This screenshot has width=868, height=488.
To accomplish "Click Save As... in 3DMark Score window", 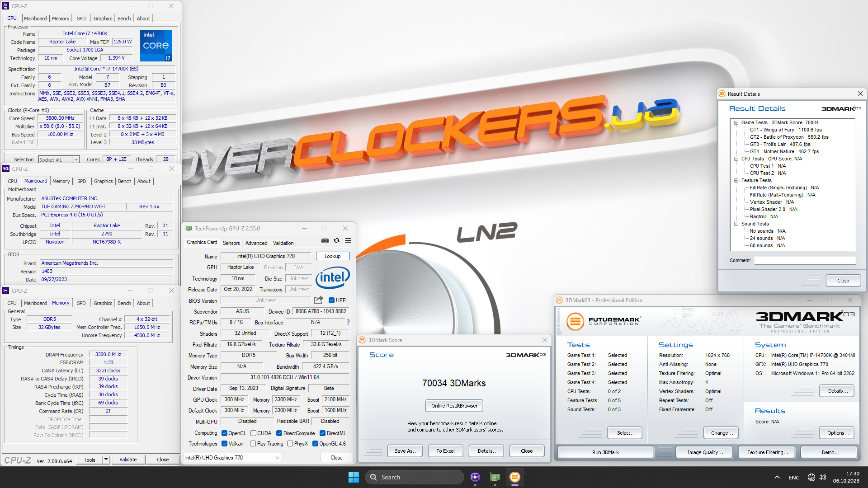I will pyautogui.click(x=406, y=451).
